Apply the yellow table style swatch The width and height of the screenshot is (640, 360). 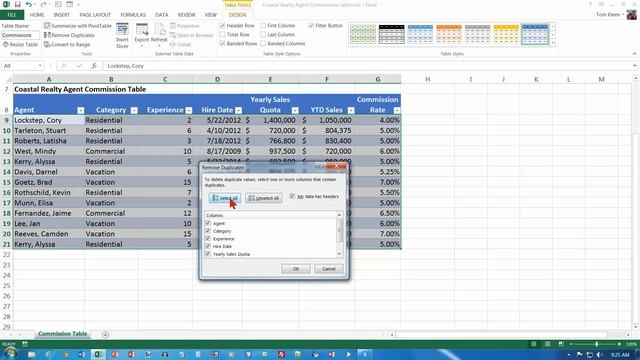506,34
